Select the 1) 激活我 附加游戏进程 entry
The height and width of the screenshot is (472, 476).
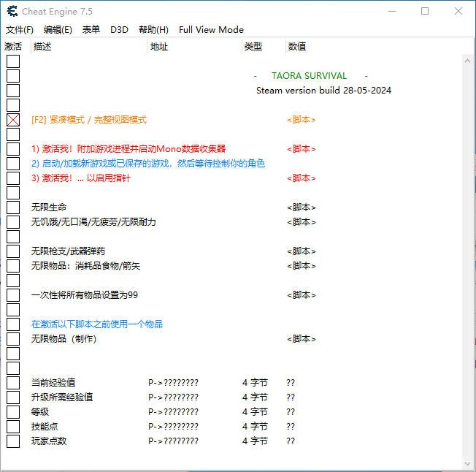tap(128, 149)
